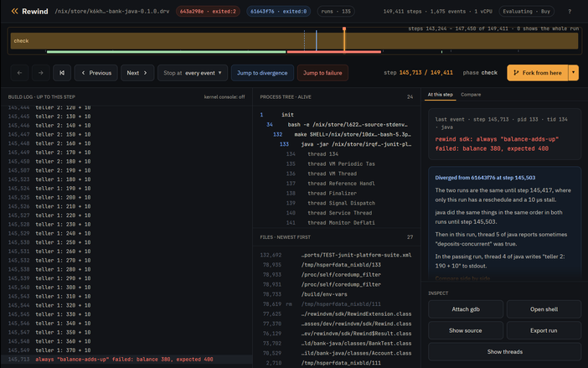Viewport: 588px width, 368px height.
Task: Open Account.class file entry
Action: [x=337, y=353]
